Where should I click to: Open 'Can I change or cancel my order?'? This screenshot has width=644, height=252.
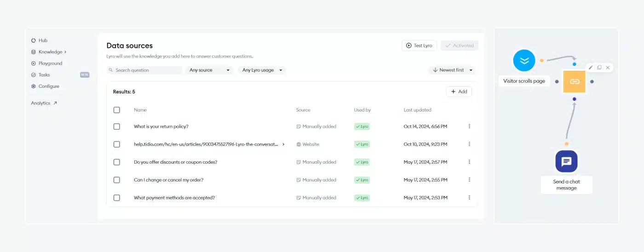coord(168,180)
